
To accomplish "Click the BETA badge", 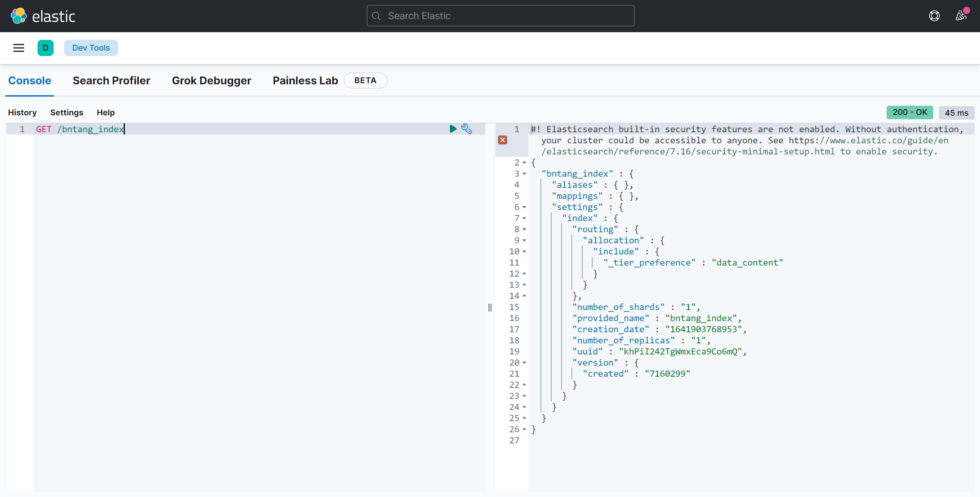I will click(x=366, y=80).
